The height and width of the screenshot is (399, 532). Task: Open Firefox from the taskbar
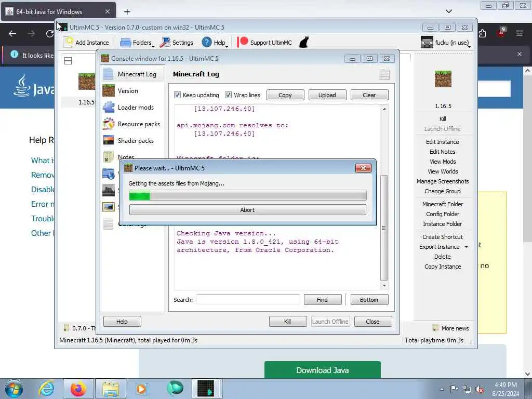[78, 389]
